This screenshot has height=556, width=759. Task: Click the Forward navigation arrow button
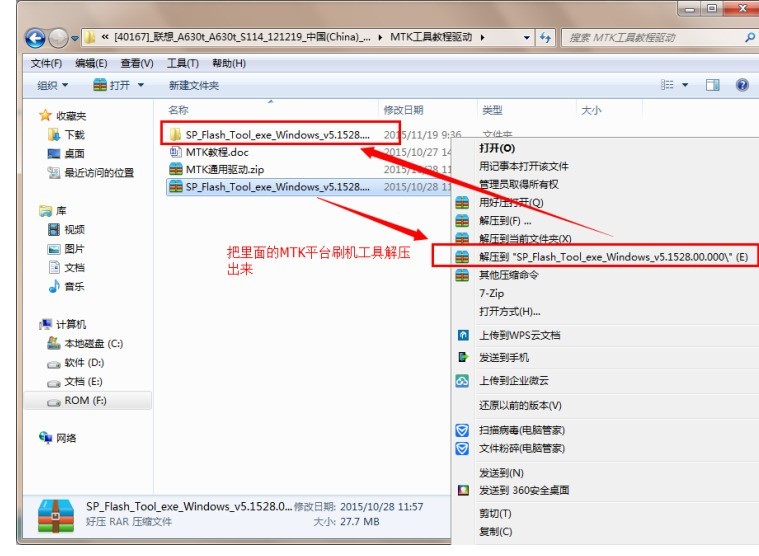coord(58,38)
